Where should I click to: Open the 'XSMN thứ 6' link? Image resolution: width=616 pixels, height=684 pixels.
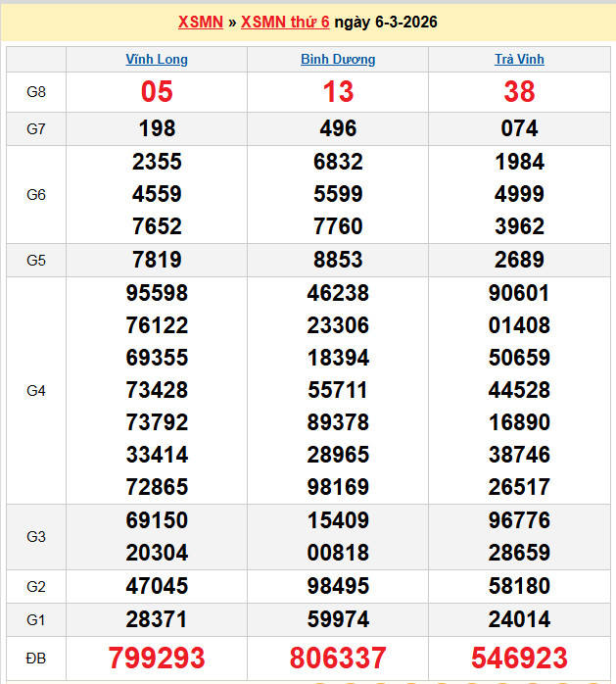tap(285, 22)
